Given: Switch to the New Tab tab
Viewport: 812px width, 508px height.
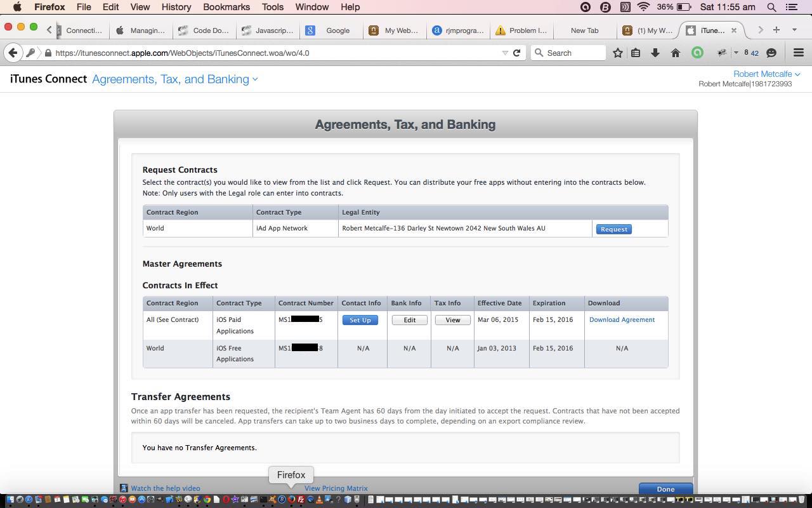Looking at the screenshot, I should (x=584, y=30).
